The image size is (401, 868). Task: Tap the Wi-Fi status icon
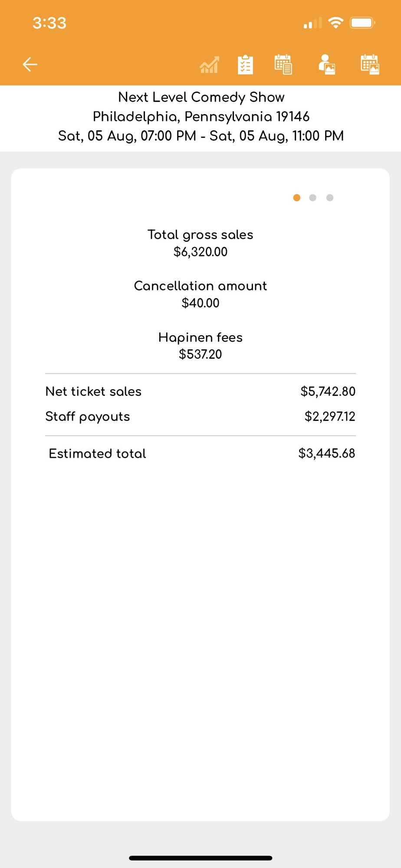point(335,23)
